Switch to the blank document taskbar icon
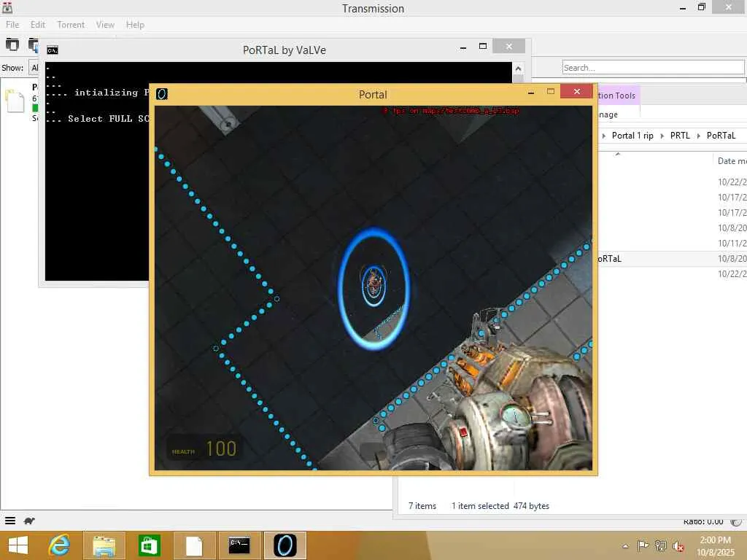The width and height of the screenshot is (747, 560). (194, 545)
